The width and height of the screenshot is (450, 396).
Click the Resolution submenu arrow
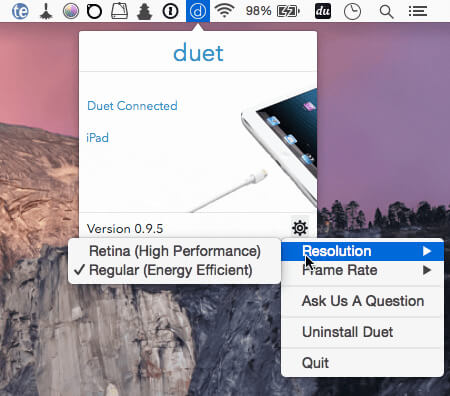(x=427, y=251)
